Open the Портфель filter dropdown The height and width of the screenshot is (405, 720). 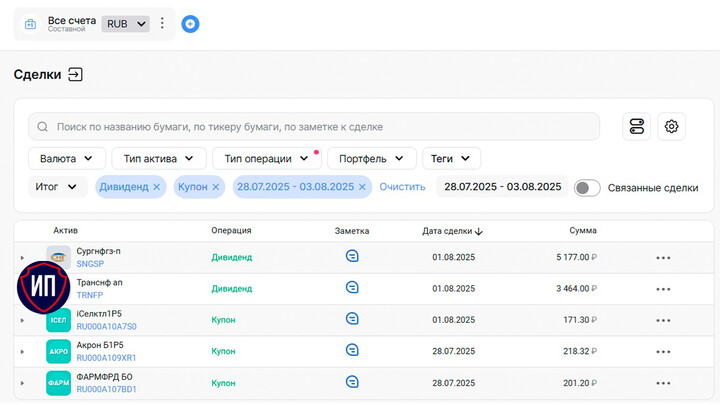pyautogui.click(x=372, y=158)
